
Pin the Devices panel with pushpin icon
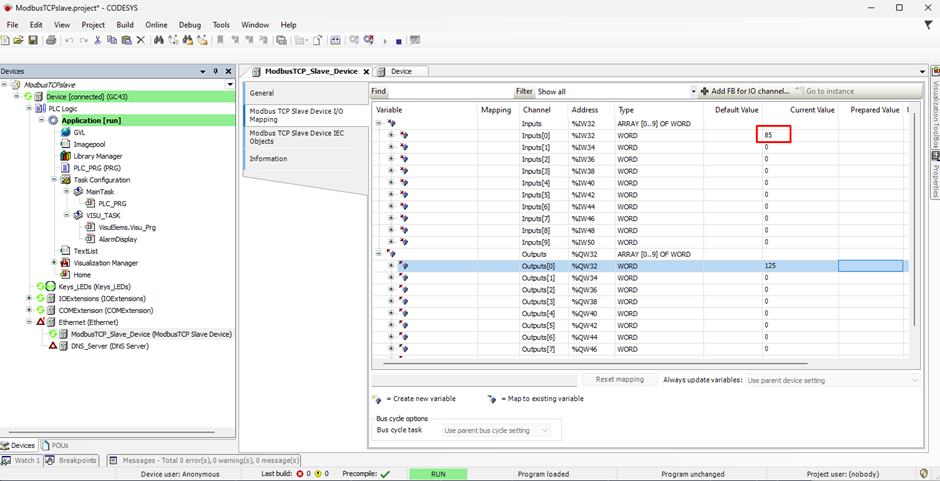click(216, 71)
